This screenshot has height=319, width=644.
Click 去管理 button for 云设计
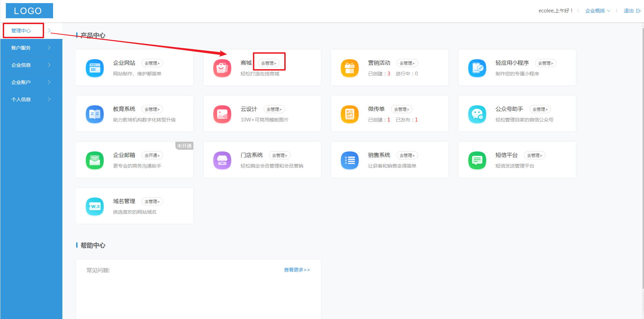pos(274,109)
